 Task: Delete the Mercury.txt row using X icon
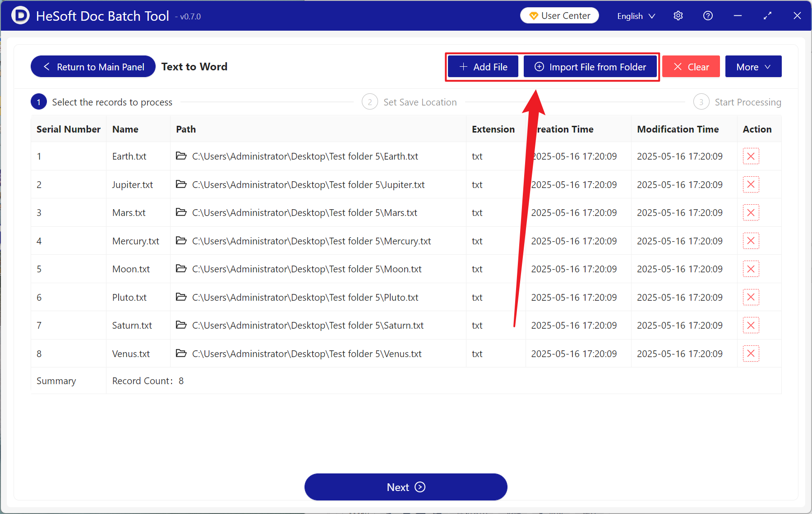[x=751, y=241]
